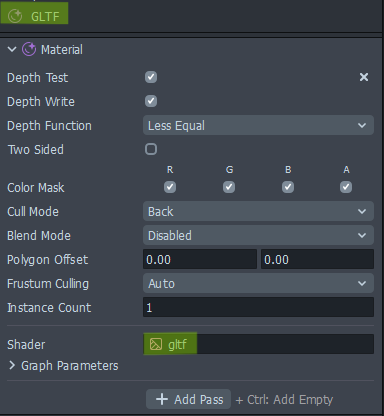Collapse the Material section chevron
The width and height of the screenshot is (384, 416).
pos(12,50)
